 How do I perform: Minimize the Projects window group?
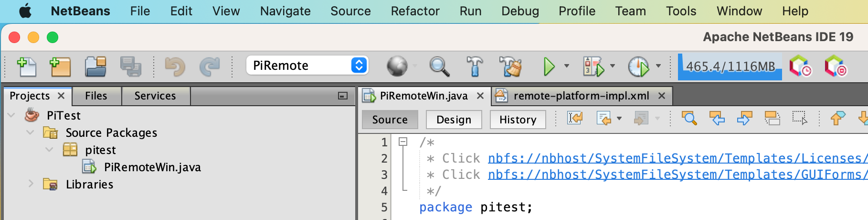tap(343, 96)
